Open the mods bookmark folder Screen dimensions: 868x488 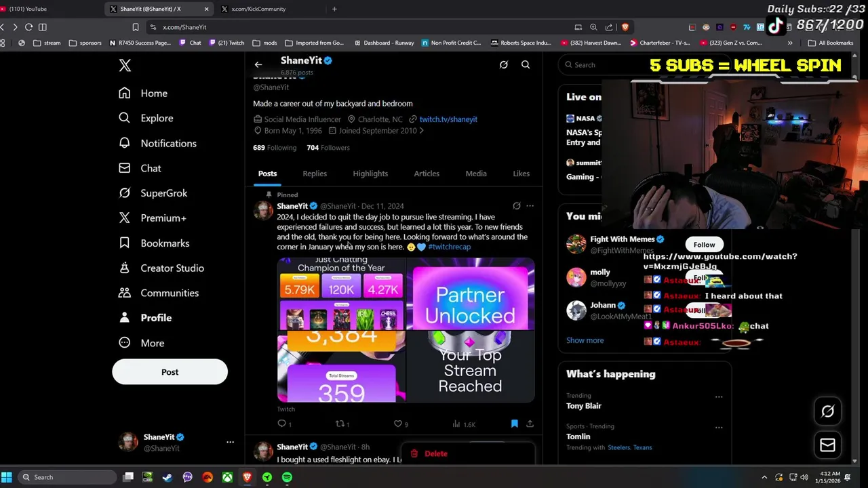click(264, 43)
